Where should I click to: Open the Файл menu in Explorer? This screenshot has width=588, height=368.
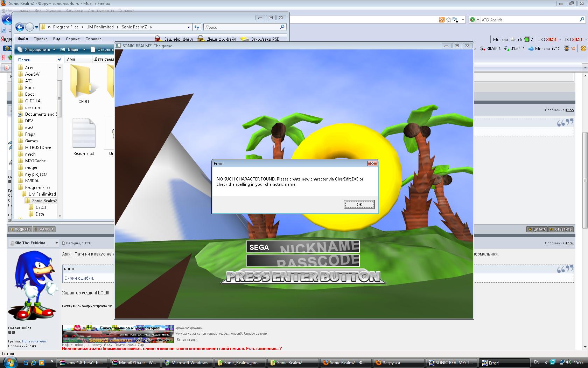coord(23,39)
